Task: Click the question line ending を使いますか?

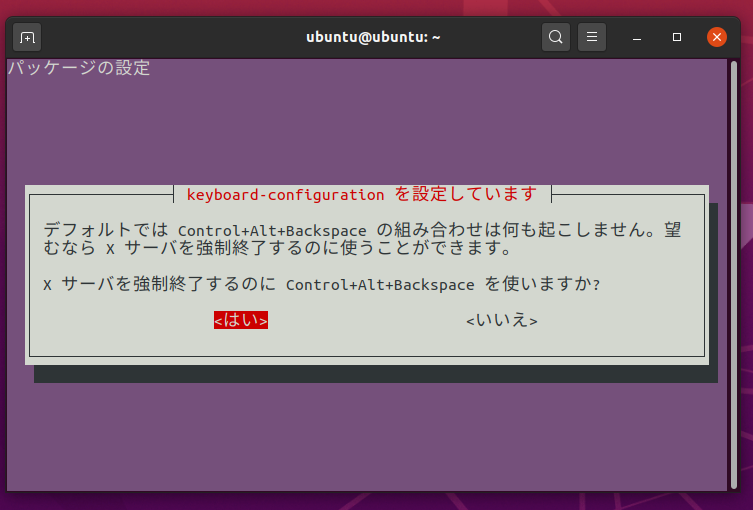Action: [x=322, y=284]
